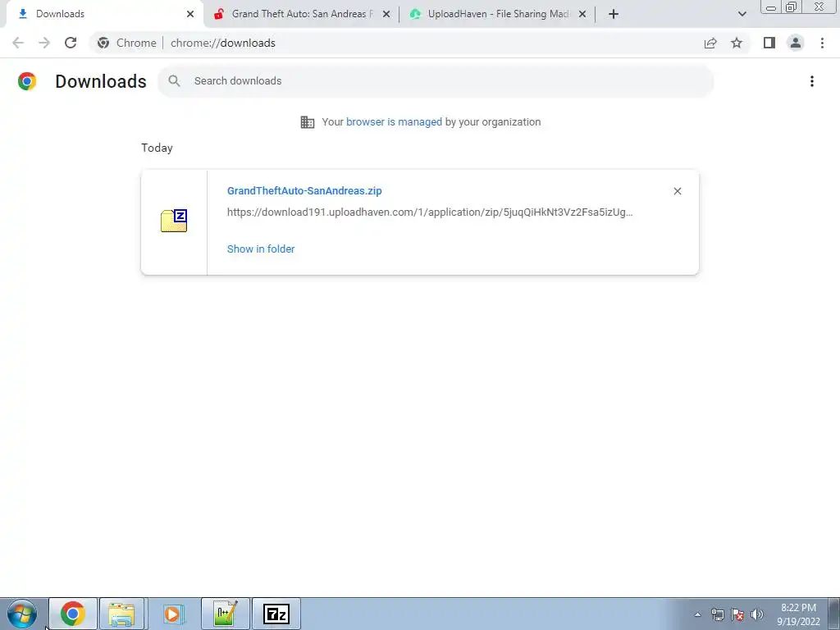Open the GrandTheftAuto-SanAndreas.zip file link
Viewport: 840px width, 630px height.
[304, 190]
